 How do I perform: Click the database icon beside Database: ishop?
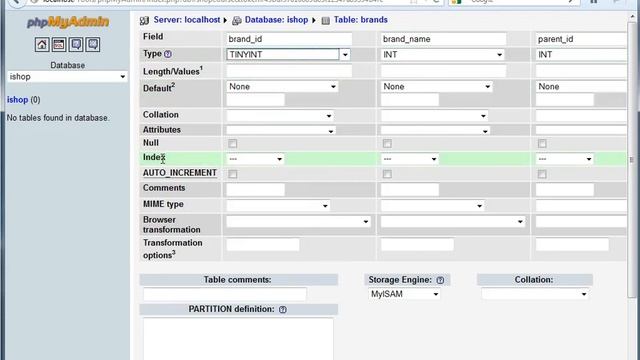pyautogui.click(x=237, y=20)
